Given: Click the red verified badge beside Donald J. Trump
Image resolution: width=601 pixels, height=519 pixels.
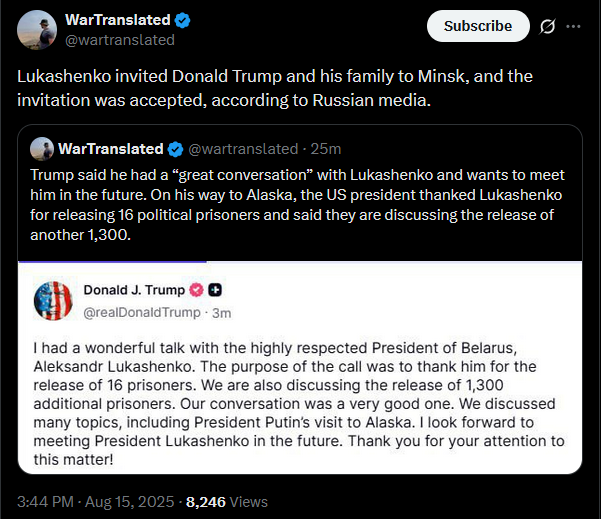Looking at the screenshot, I should 197,290.
